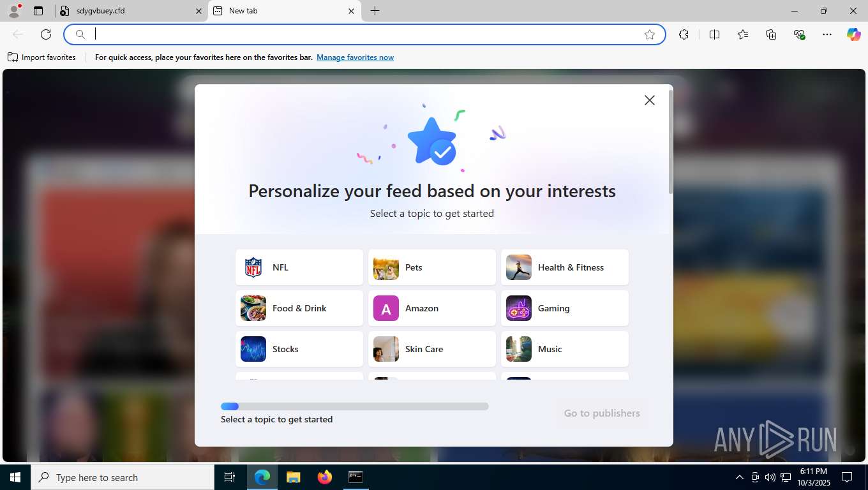Open the Extensions puzzle icon
868x490 pixels.
684,34
